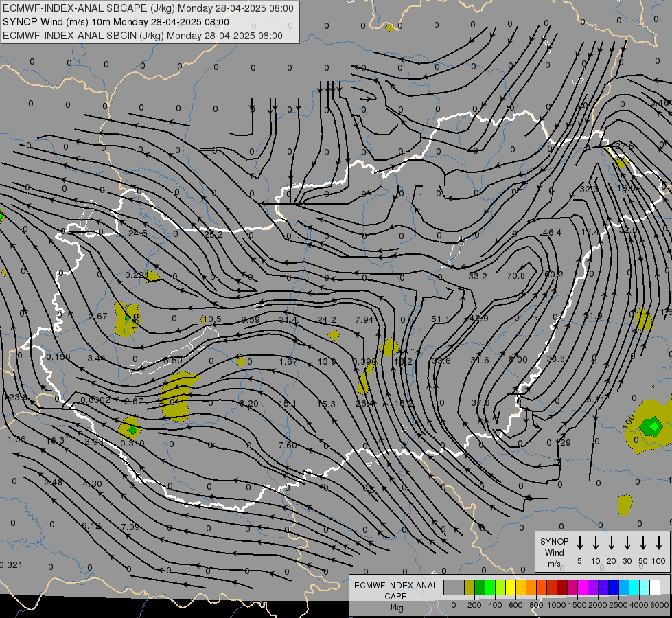
Task: Click the 33.2 value on the map
Action: (478, 277)
